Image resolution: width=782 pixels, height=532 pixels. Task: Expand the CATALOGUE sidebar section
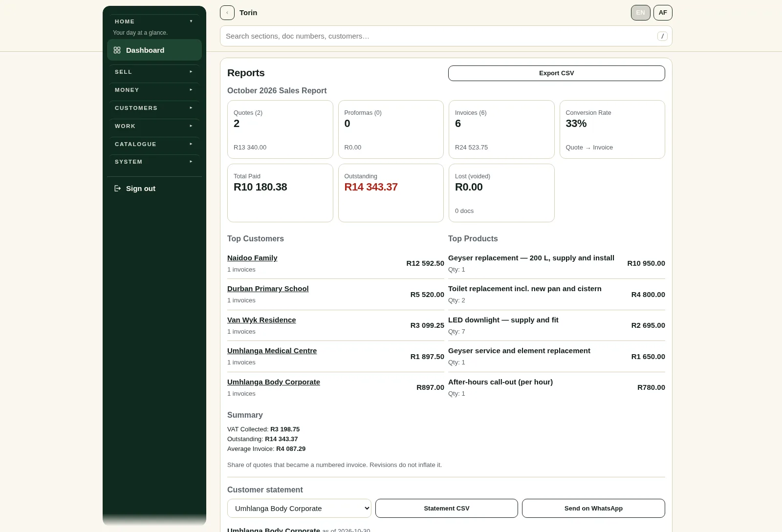pyautogui.click(x=154, y=144)
